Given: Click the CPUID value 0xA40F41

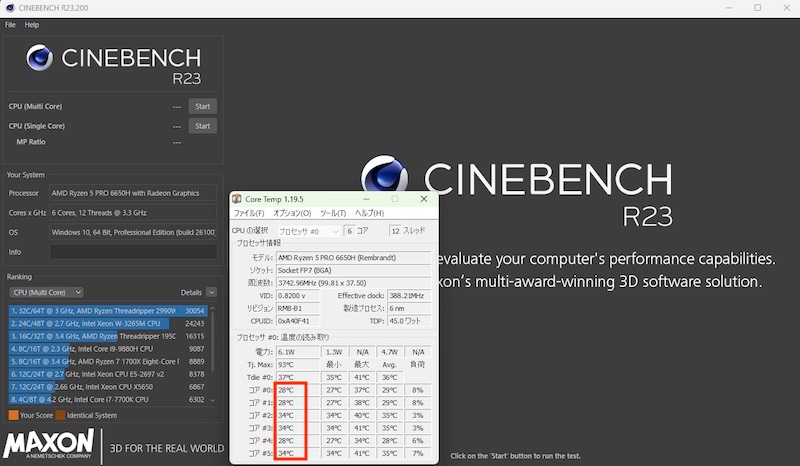Looking at the screenshot, I should (x=297, y=321).
